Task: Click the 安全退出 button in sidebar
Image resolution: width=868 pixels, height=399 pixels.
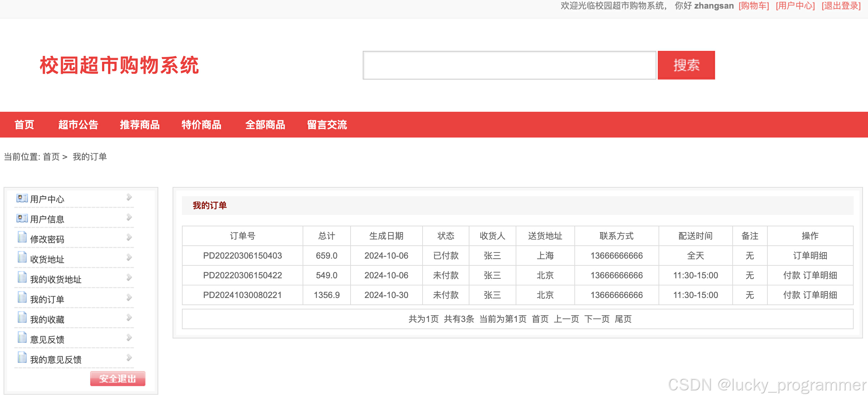Action: click(117, 379)
